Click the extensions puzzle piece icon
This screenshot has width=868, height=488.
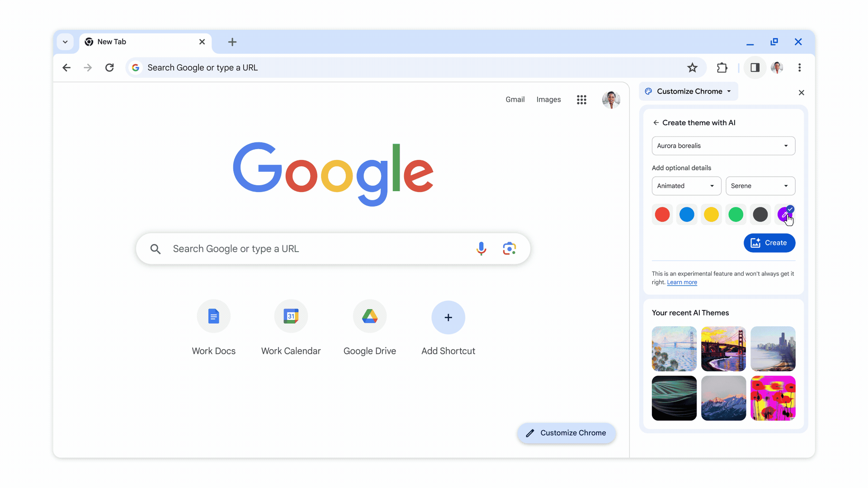pyautogui.click(x=722, y=67)
